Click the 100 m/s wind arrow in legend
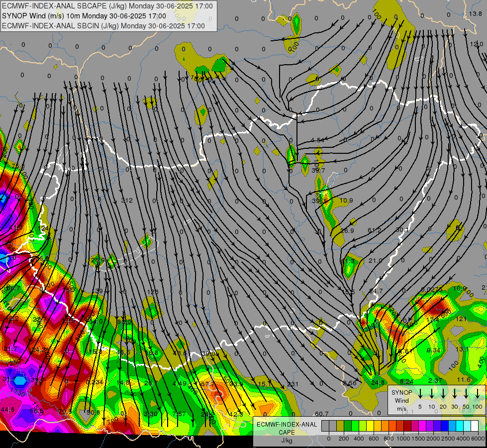 478,393
